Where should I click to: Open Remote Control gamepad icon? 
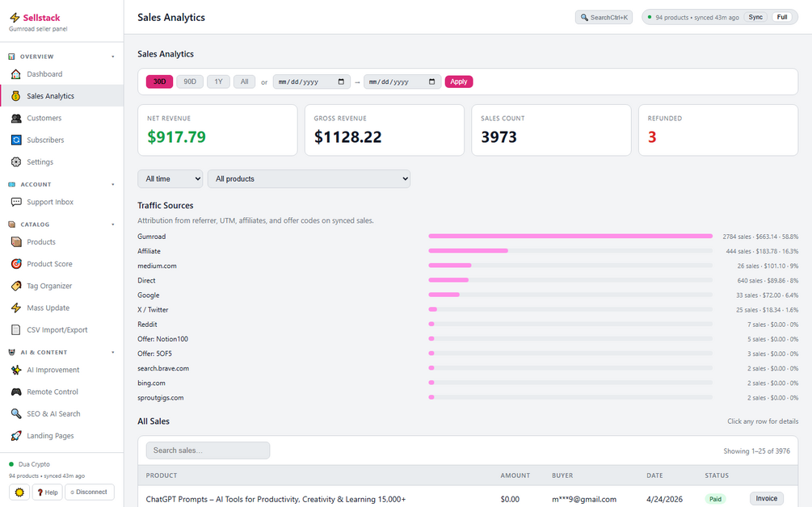pos(16,392)
